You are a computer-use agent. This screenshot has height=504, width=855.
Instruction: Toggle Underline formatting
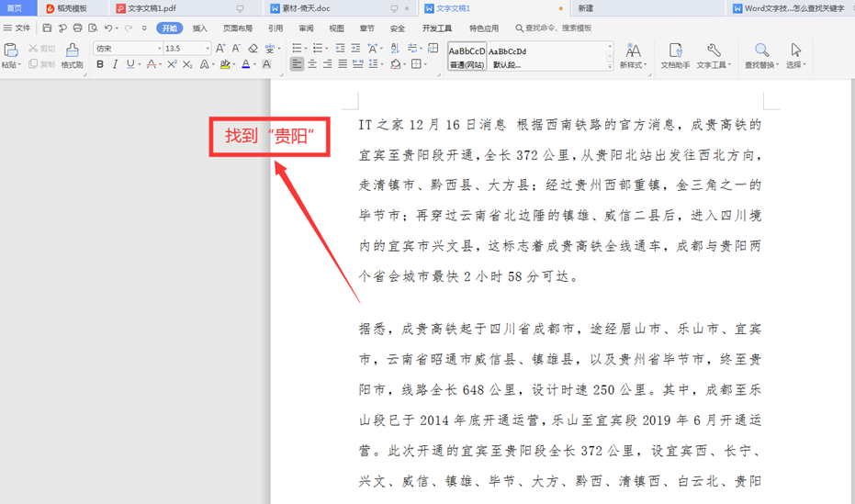130,64
